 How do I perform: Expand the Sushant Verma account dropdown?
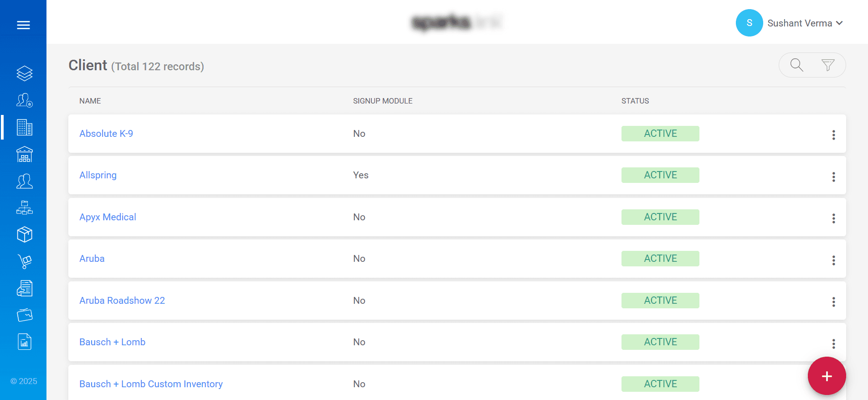805,23
